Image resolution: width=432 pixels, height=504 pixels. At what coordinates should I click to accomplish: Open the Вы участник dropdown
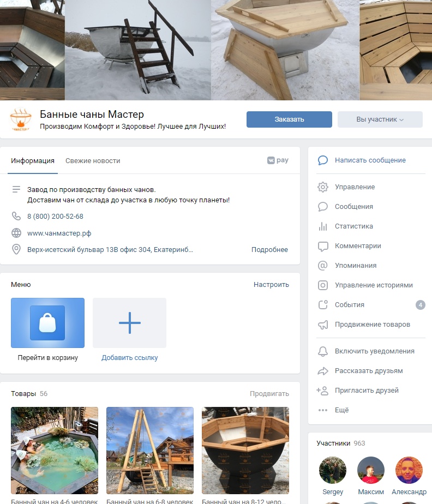click(380, 119)
